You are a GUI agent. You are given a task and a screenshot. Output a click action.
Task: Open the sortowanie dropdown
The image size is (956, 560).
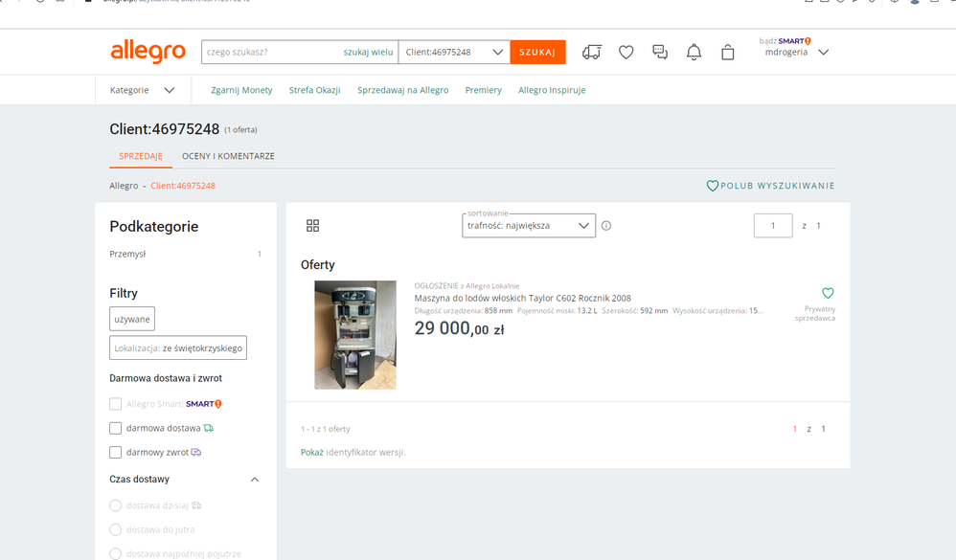528,226
